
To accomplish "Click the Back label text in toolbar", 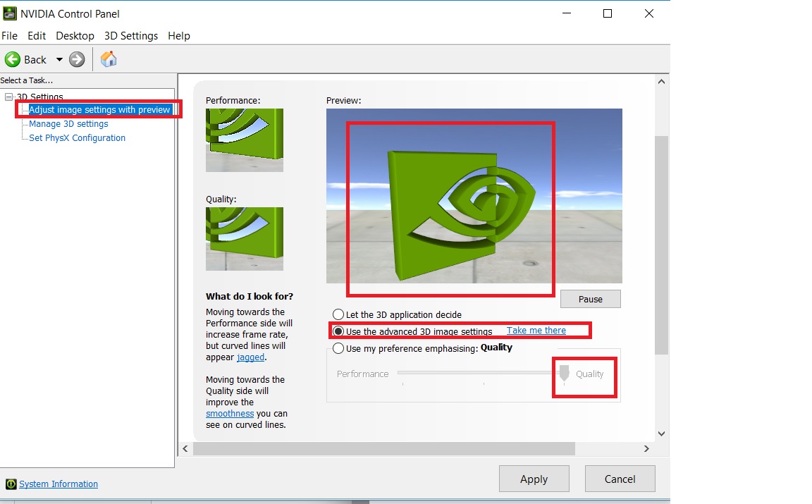I will pos(35,60).
